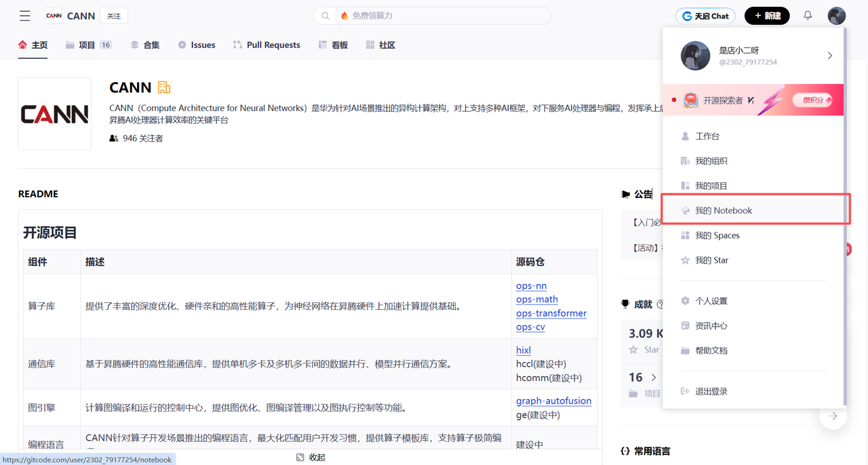Select 我的 Notebook menu entry
The height and width of the screenshot is (465, 868).
click(753, 210)
